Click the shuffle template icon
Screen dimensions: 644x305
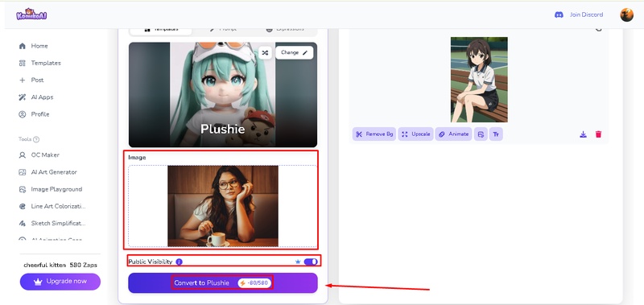click(x=266, y=52)
